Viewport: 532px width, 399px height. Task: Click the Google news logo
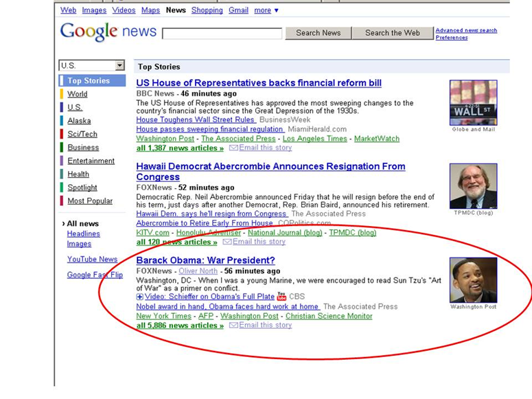click(x=108, y=32)
